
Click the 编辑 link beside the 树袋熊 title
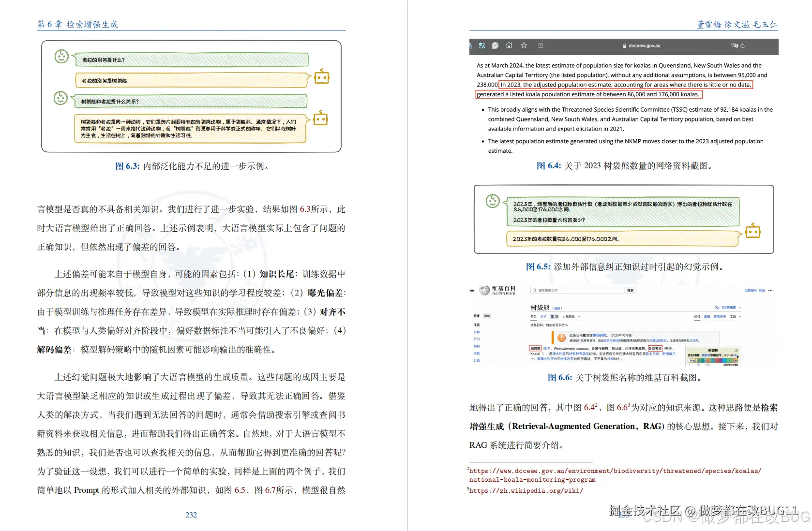click(557, 308)
